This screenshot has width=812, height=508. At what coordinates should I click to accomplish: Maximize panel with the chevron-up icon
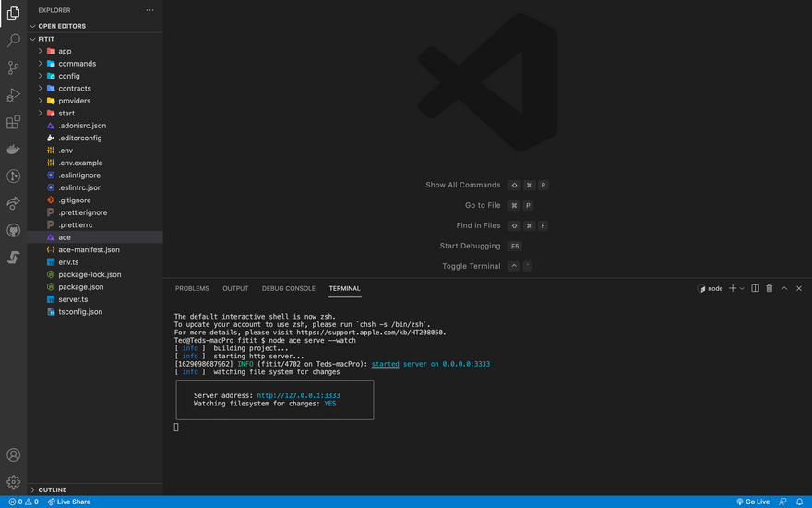pos(784,288)
